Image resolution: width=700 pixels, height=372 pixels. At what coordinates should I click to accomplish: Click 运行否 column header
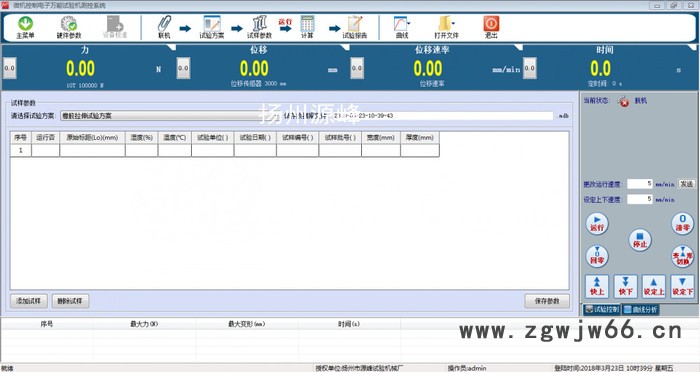(x=46, y=138)
